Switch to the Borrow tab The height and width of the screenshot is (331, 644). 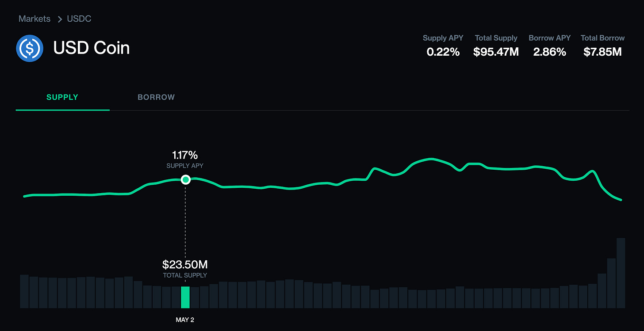pyautogui.click(x=156, y=97)
